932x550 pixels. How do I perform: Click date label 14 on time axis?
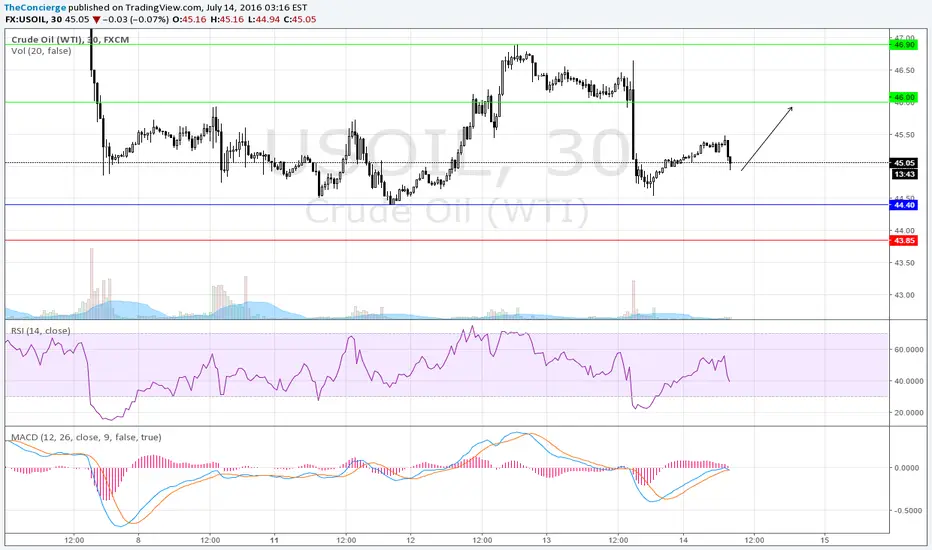(x=683, y=540)
